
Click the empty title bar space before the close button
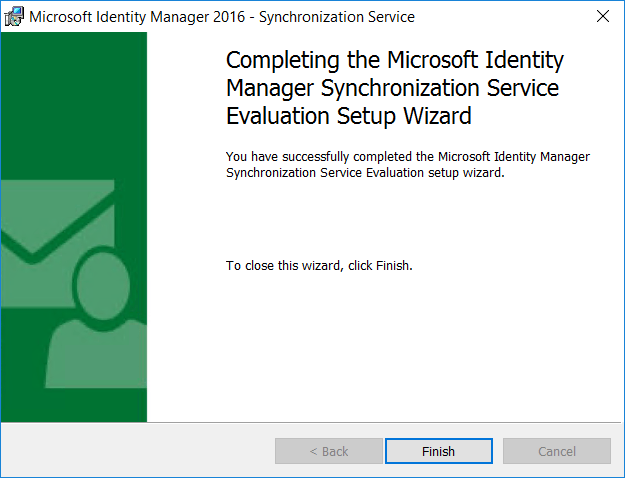pos(500,16)
